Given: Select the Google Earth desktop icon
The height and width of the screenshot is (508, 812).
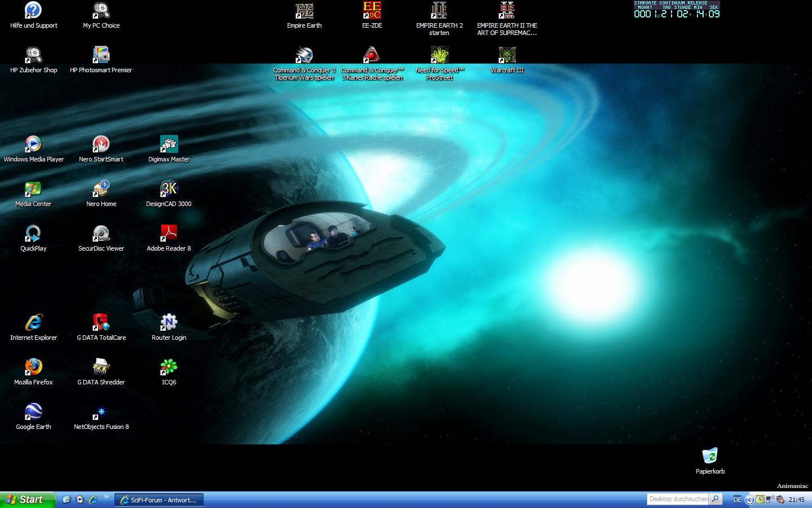Looking at the screenshot, I should [x=33, y=412].
